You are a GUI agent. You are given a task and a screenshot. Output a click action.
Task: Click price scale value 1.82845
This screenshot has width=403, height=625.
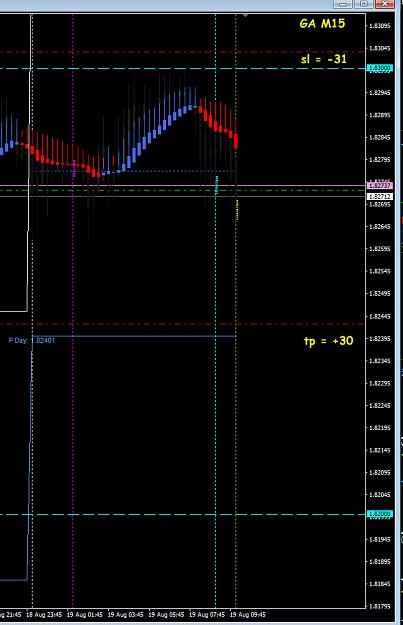pyautogui.click(x=379, y=138)
